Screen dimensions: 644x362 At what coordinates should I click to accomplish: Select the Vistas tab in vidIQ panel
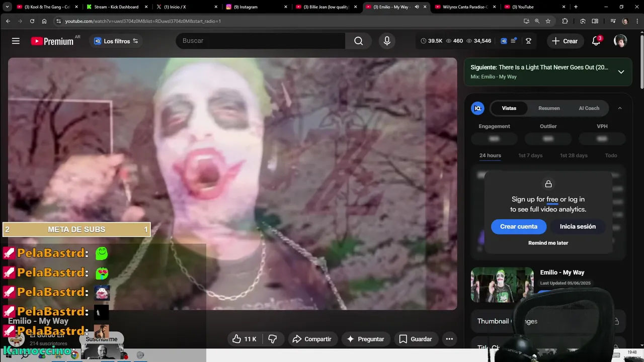(x=509, y=108)
